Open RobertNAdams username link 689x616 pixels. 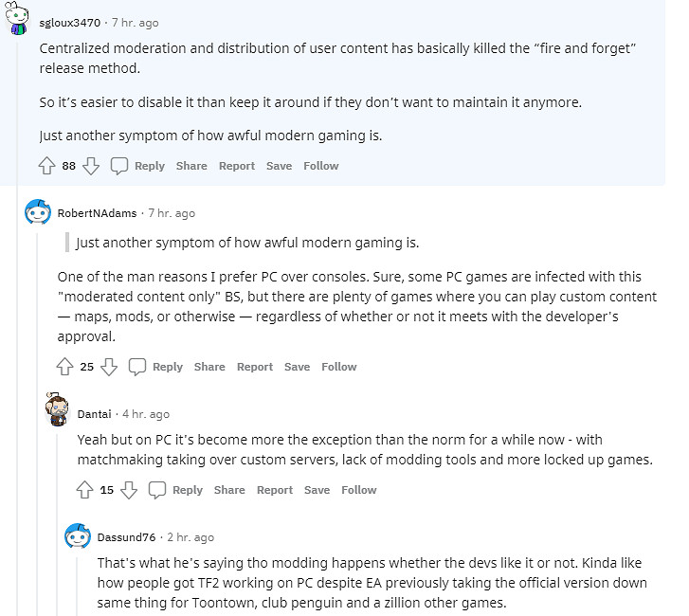click(x=99, y=213)
